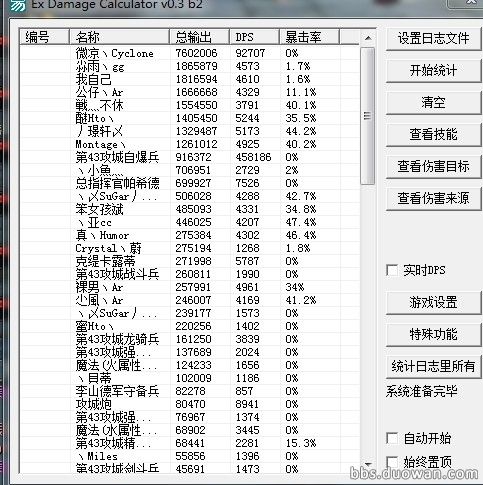Select row 丶Miles
The image size is (483, 485).
click(190, 456)
